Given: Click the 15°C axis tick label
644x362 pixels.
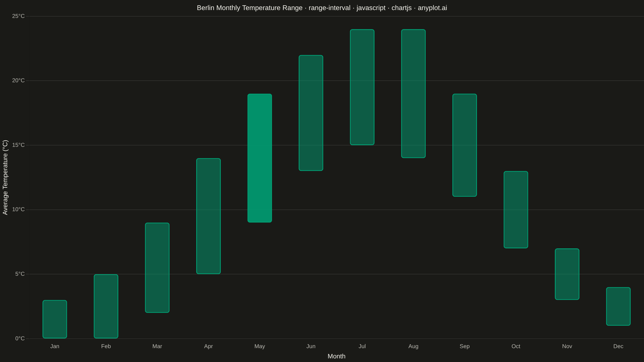Looking at the screenshot, I should tap(19, 145).
